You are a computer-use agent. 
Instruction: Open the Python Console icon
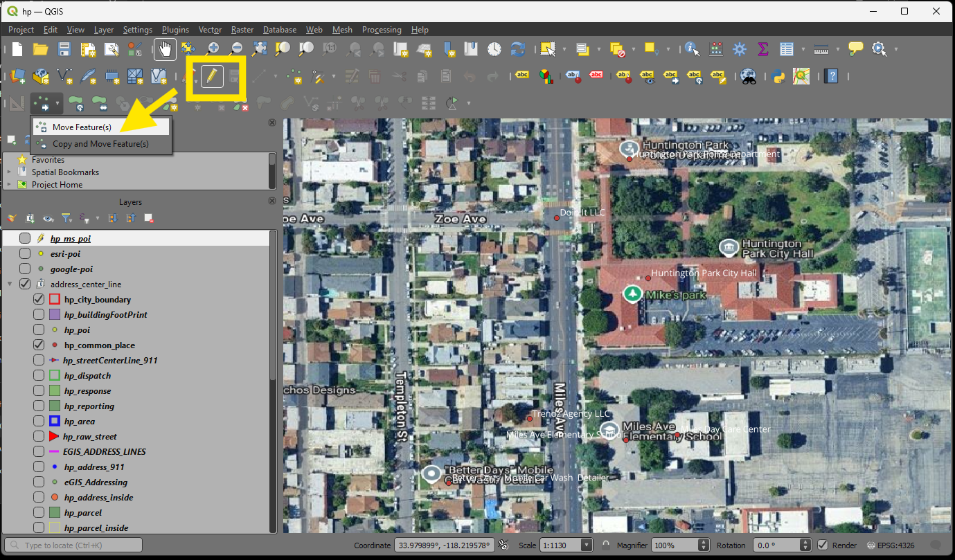(x=778, y=76)
